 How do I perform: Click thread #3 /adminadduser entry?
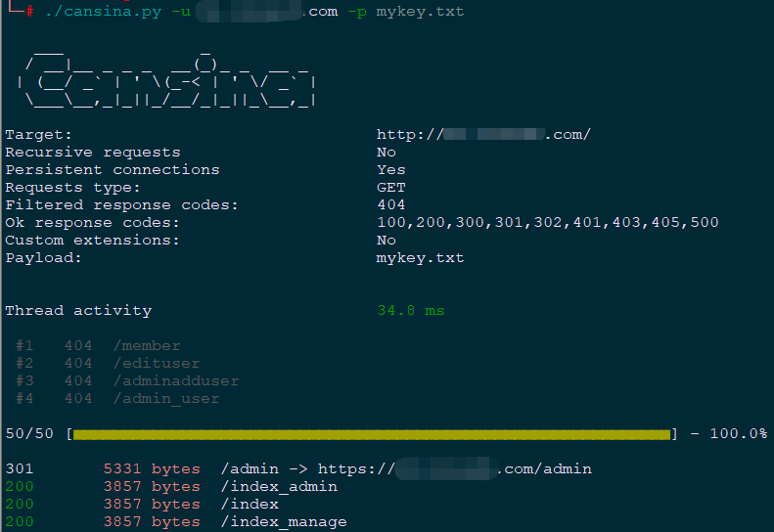click(x=176, y=380)
